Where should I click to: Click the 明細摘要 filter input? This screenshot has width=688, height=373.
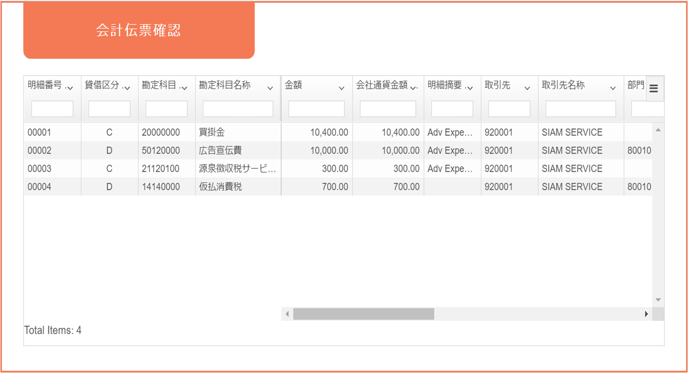452,109
